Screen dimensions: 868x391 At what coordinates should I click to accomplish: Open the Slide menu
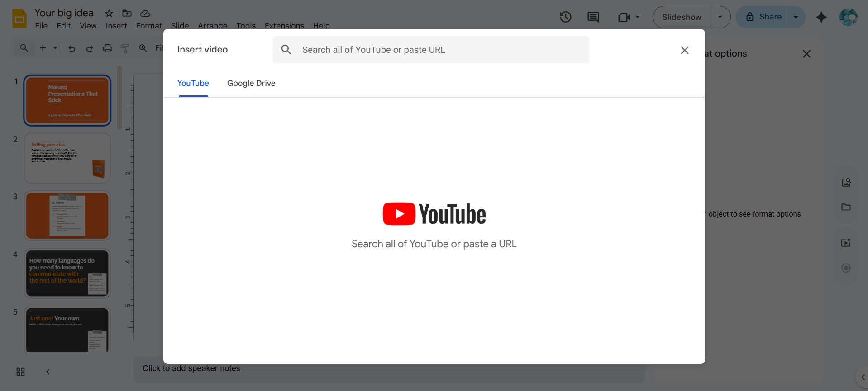180,26
